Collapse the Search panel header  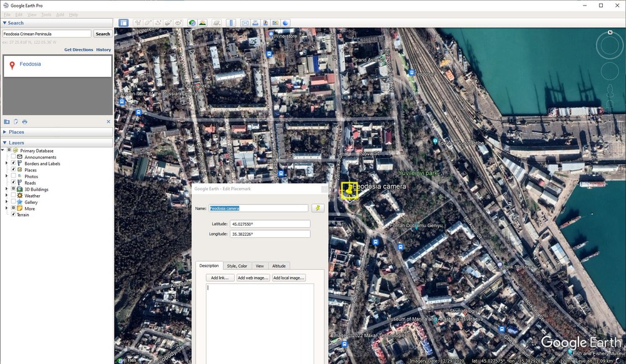pos(57,23)
